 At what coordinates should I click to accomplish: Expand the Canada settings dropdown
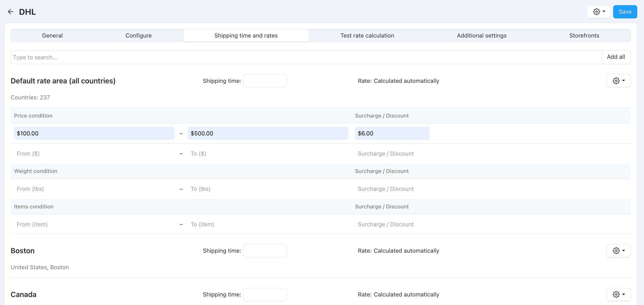[624, 294]
